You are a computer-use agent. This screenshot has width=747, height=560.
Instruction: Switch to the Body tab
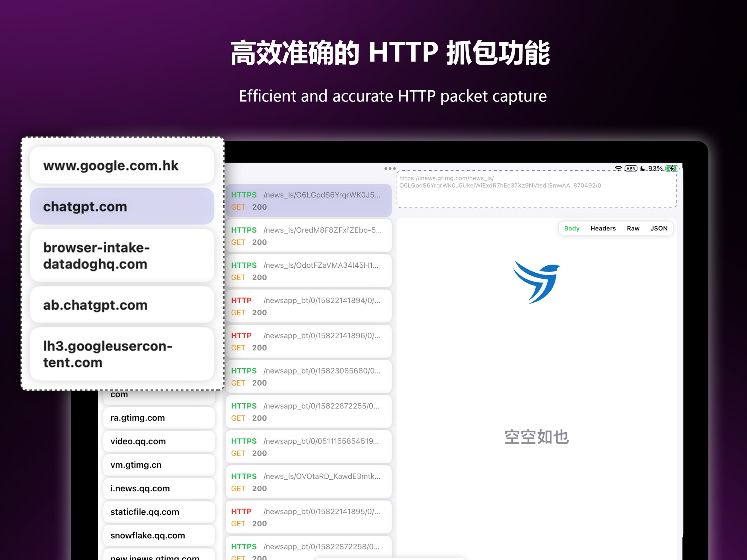click(x=571, y=228)
